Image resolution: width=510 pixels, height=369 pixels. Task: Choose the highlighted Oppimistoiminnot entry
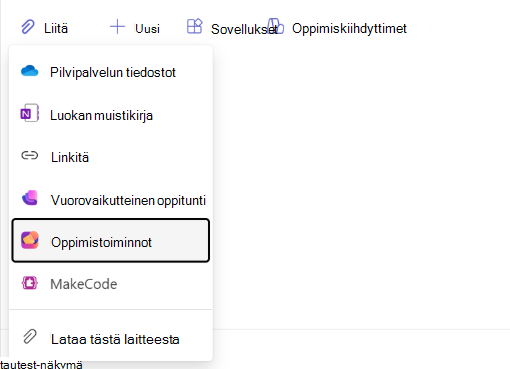111,241
